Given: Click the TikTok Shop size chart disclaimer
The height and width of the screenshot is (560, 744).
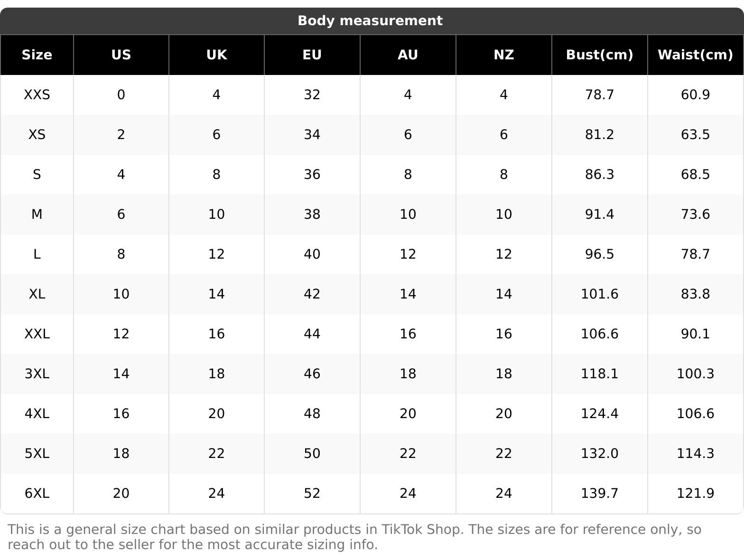Looking at the screenshot, I should click(354, 537).
